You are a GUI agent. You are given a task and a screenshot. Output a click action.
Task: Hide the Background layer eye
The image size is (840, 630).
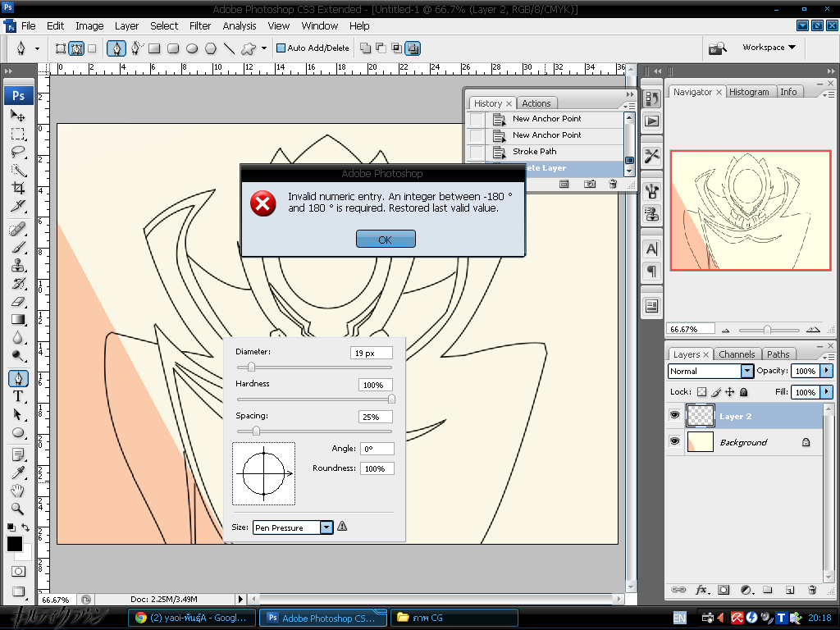pyautogui.click(x=674, y=441)
